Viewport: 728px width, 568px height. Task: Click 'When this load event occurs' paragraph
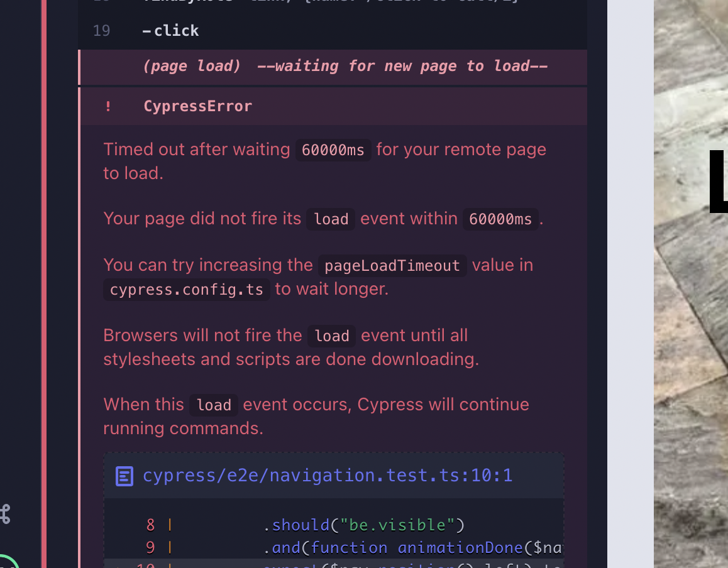(316, 416)
